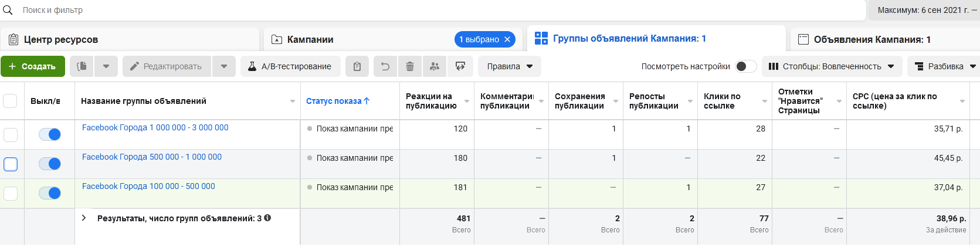Image resolution: width=980 pixels, height=250 pixels.
Task: Click the columns icon in 'Столбцы'
Action: [x=774, y=66]
